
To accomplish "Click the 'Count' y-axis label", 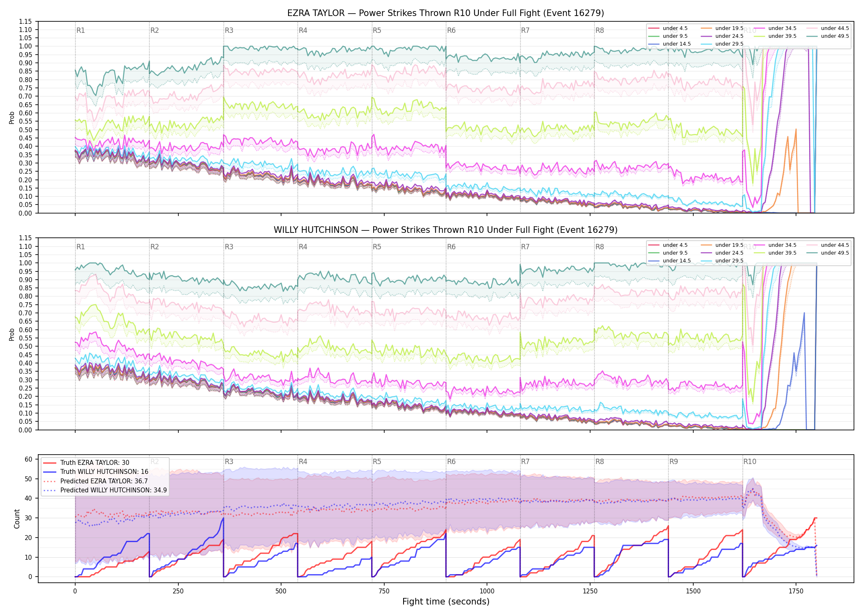I will (x=17, y=519).
